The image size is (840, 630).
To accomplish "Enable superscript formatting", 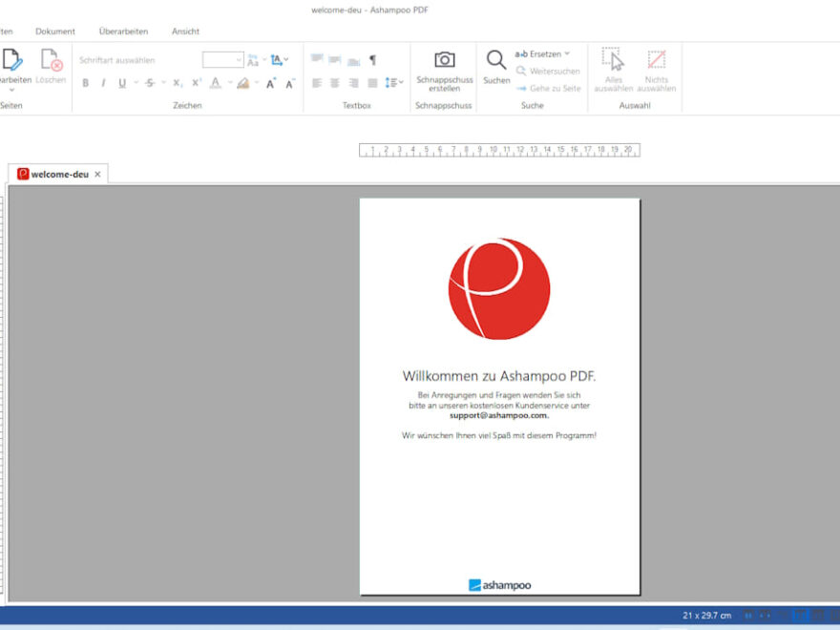I will [x=196, y=82].
